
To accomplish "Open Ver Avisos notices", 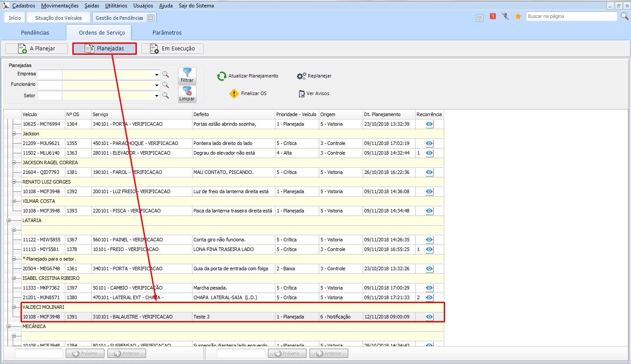I will point(301,94).
